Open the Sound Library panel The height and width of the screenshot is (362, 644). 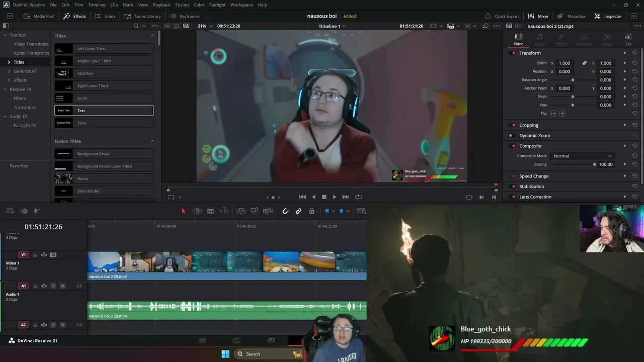(142, 16)
